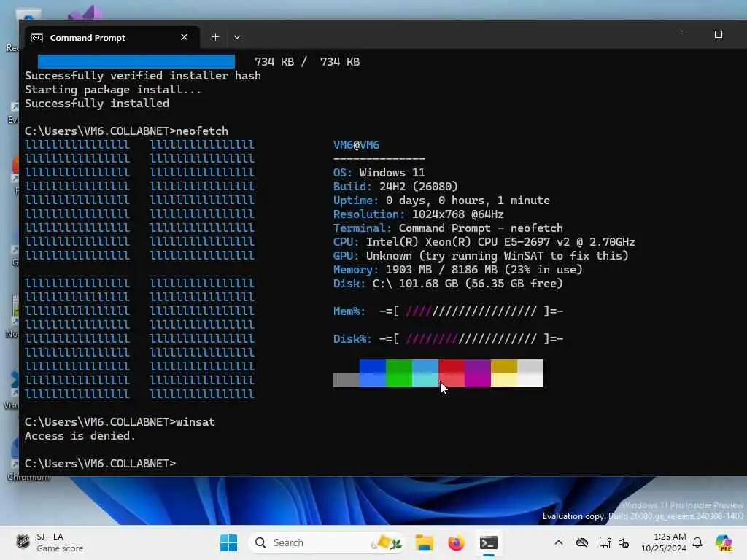Click the muted volume tray icon

pos(624,542)
